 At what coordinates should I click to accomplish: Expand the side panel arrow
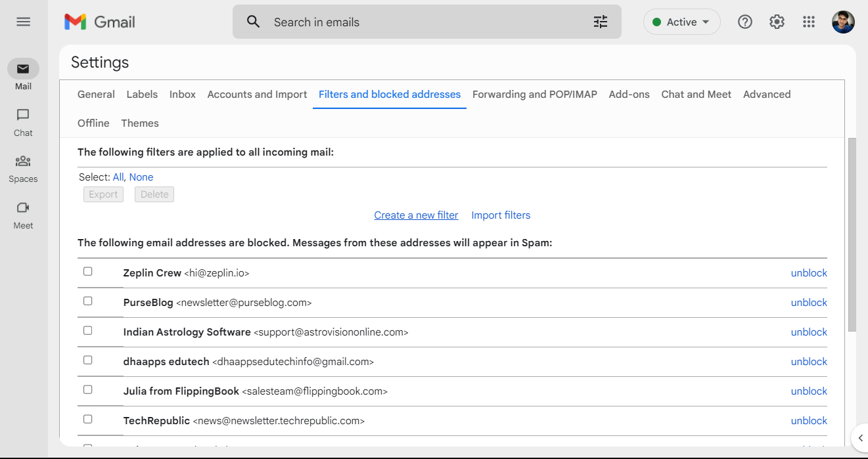pos(860,438)
